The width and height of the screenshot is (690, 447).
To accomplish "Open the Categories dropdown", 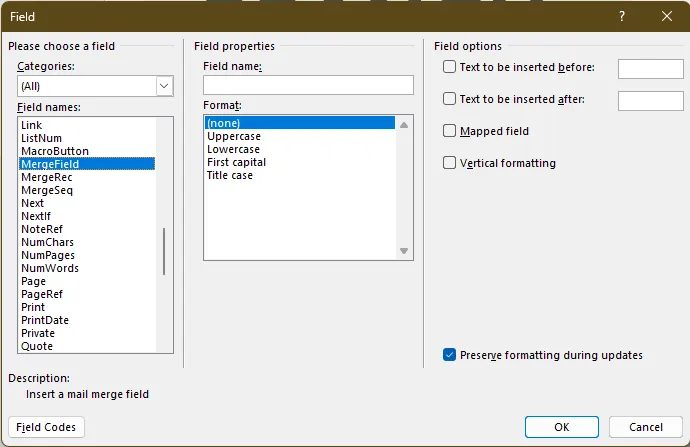I will (165, 86).
